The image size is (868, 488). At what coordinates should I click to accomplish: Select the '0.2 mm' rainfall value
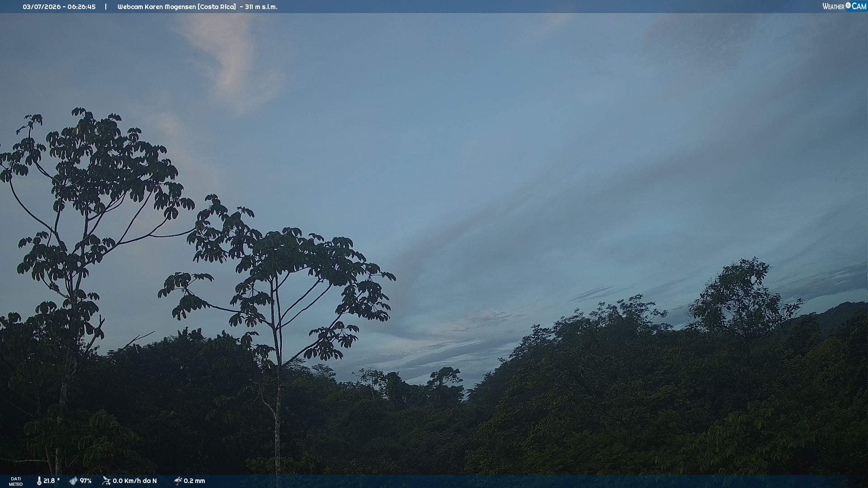click(x=194, y=481)
